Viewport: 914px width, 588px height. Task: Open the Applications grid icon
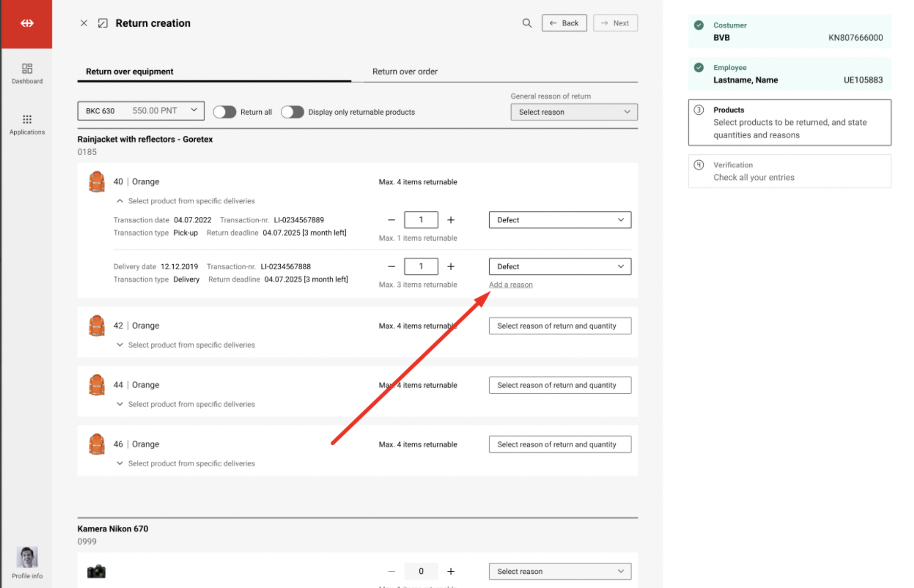[x=27, y=124]
